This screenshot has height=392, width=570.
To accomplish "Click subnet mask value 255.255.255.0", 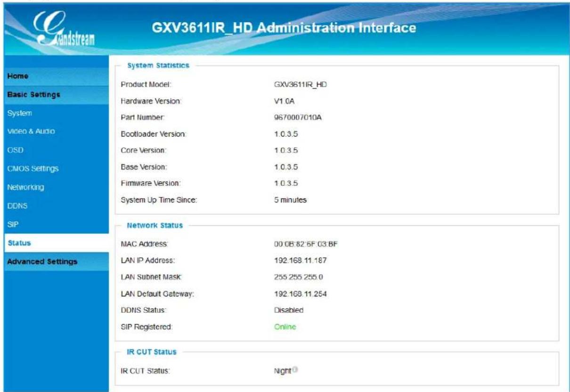I will 298,278.
